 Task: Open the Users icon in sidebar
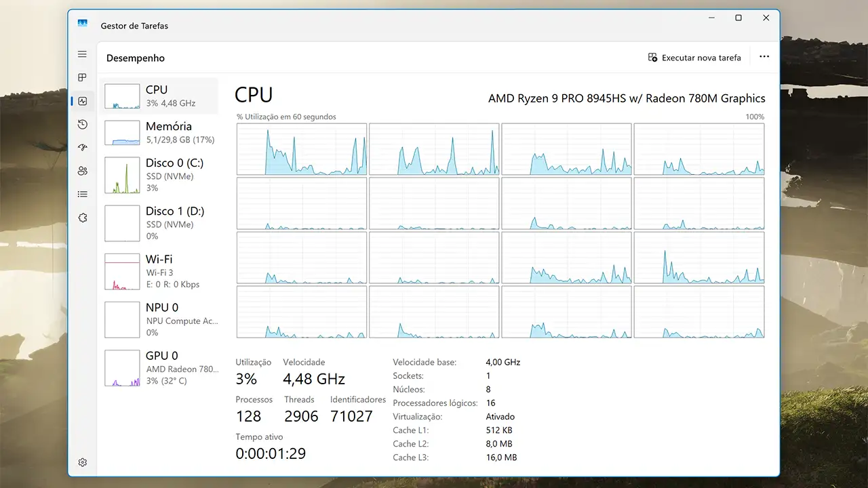(82, 171)
